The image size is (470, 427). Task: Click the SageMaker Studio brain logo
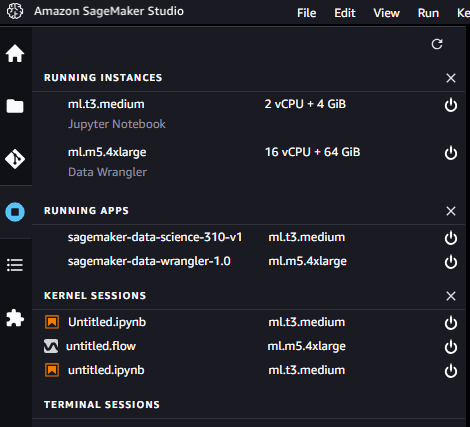pos(15,11)
